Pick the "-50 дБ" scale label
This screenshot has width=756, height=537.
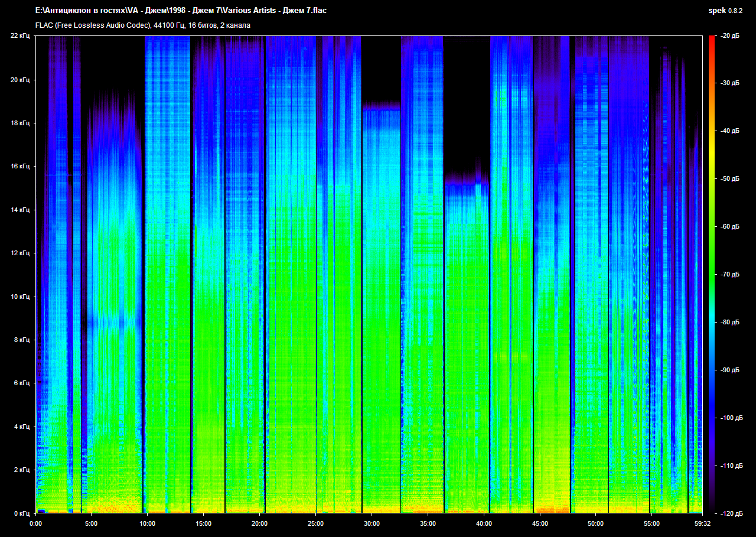click(731, 179)
